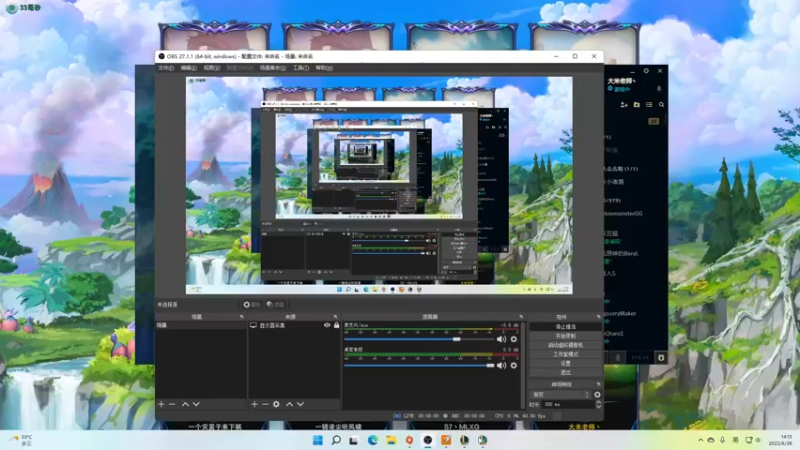Mute 麦克风/Aux speaker icon in mixer
Screen dimensions: 800x450
[502, 339]
